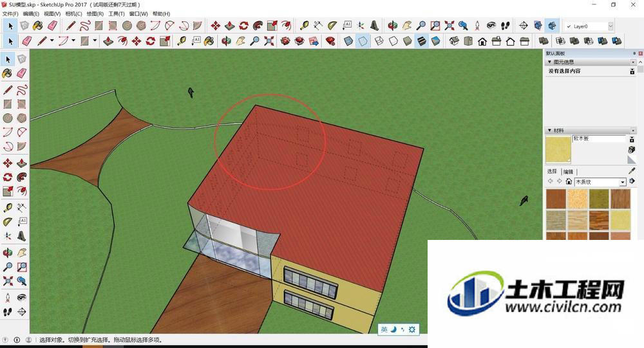Click materials browser back arrow
The height and width of the screenshot is (348, 644).
click(551, 181)
